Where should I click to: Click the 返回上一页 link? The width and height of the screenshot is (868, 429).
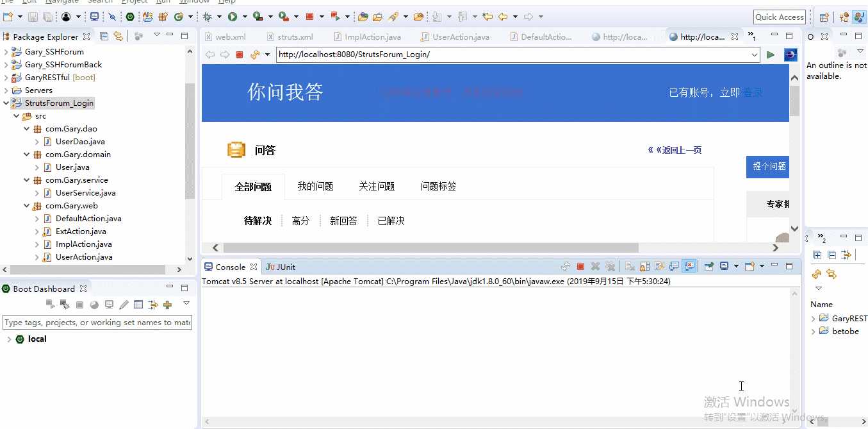682,150
